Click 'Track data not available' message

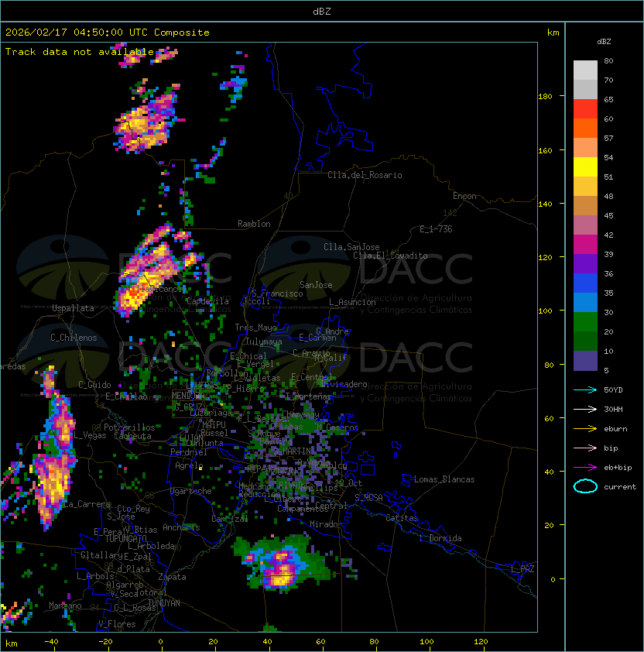point(80,52)
